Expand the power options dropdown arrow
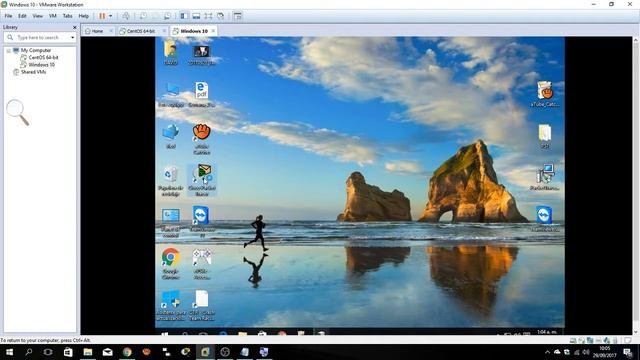This screenshot has height=360, width=640. pyautogui.click(x=111, y=16)
